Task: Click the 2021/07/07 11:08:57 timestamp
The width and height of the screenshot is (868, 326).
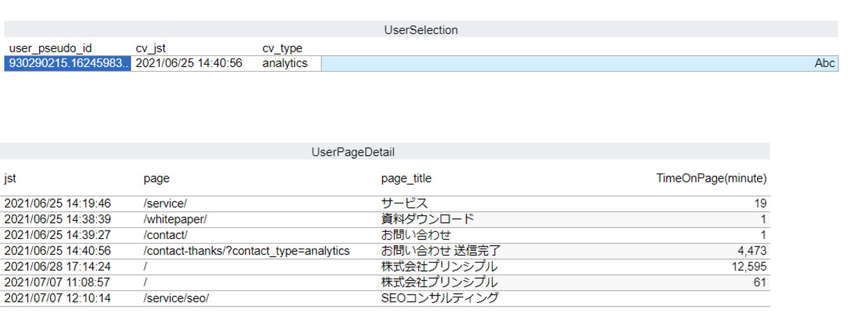Action: pyautogui.click(x=57, y=282)
